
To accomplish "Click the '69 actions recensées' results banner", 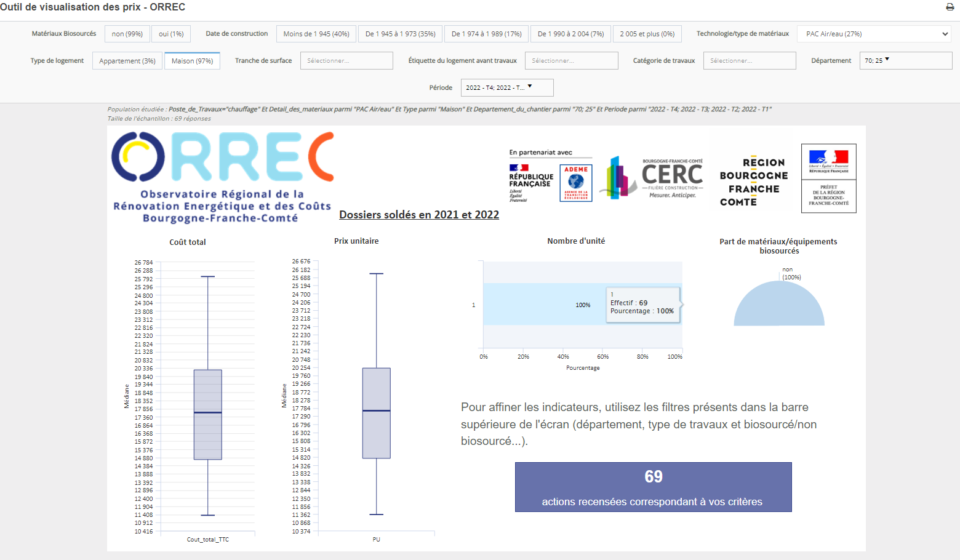I will pyautogui.click(x=654, y=487).
